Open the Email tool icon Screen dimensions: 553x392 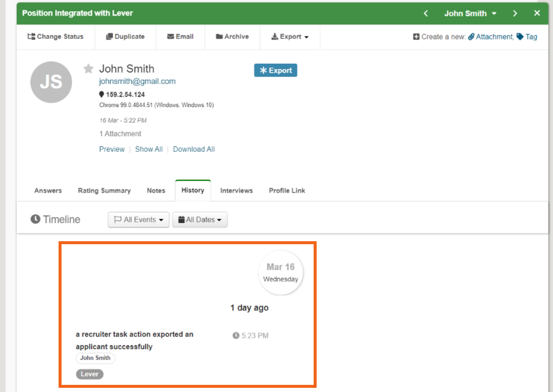coord(170,36)
